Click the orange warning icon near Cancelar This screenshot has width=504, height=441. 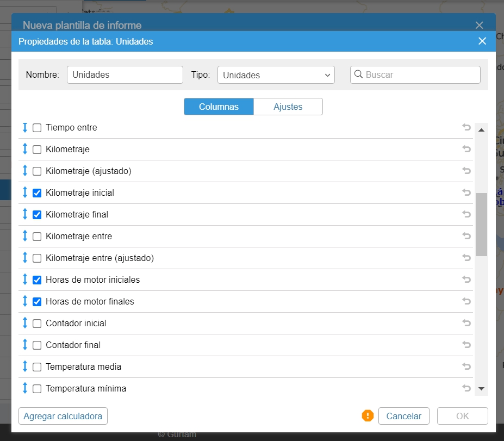[x=368, y=416]
